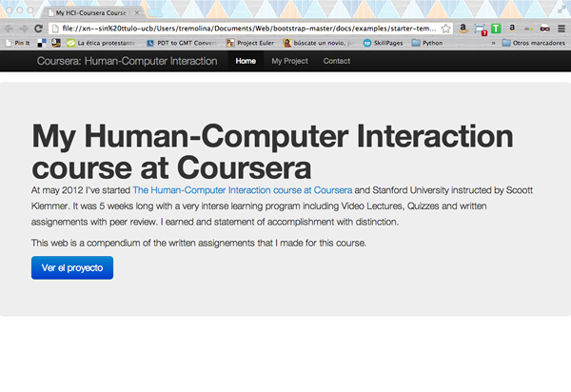The height and width of the screenshot is (392, 571).
Task: Open the extension icon with the red badge
Action: pos(481,29)
